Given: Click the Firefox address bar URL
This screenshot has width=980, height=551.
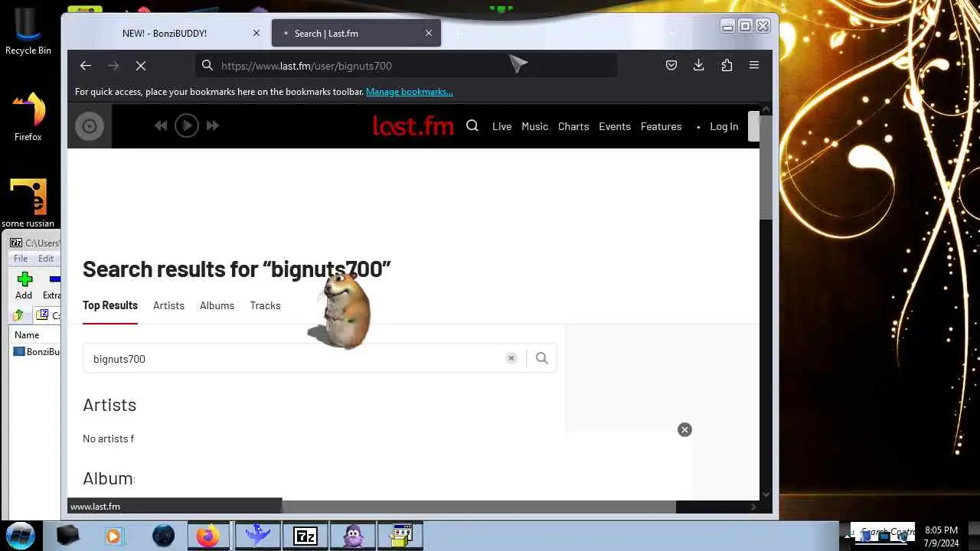Looking at the screenshot, I should click(306, 66).
